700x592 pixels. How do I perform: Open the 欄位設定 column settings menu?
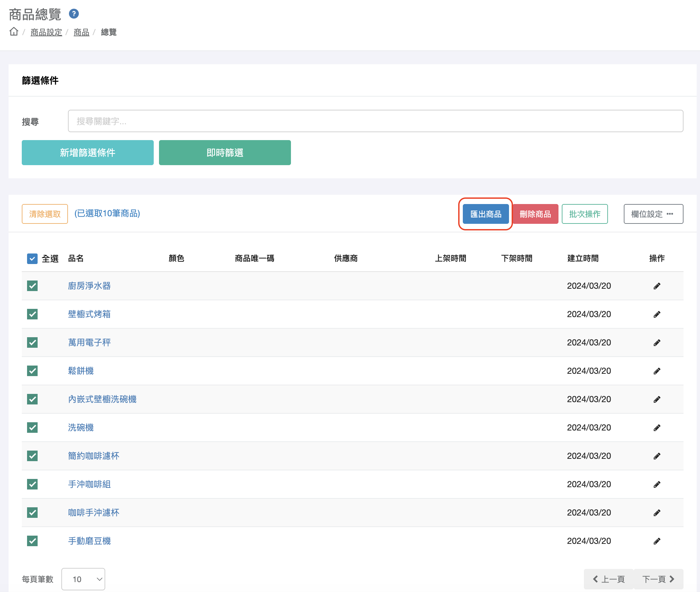(653, 214)
